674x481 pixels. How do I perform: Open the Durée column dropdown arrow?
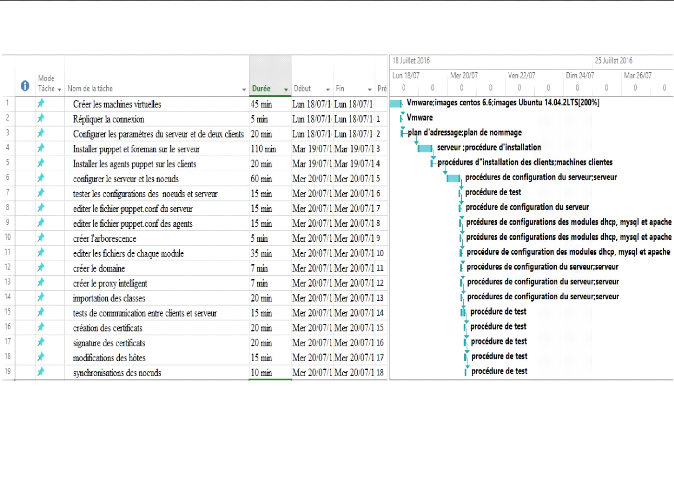[x=286, y=89]
